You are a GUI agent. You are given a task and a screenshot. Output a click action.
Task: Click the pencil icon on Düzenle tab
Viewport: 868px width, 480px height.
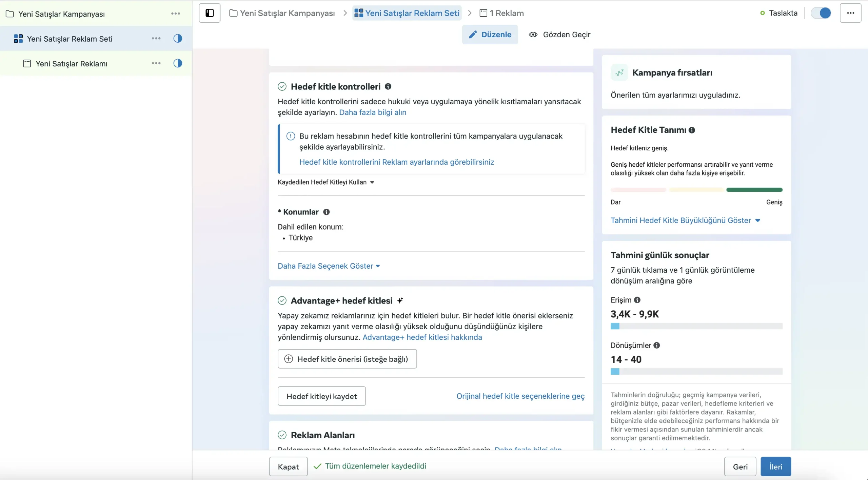pyautogui.click(x=473, y=35)
